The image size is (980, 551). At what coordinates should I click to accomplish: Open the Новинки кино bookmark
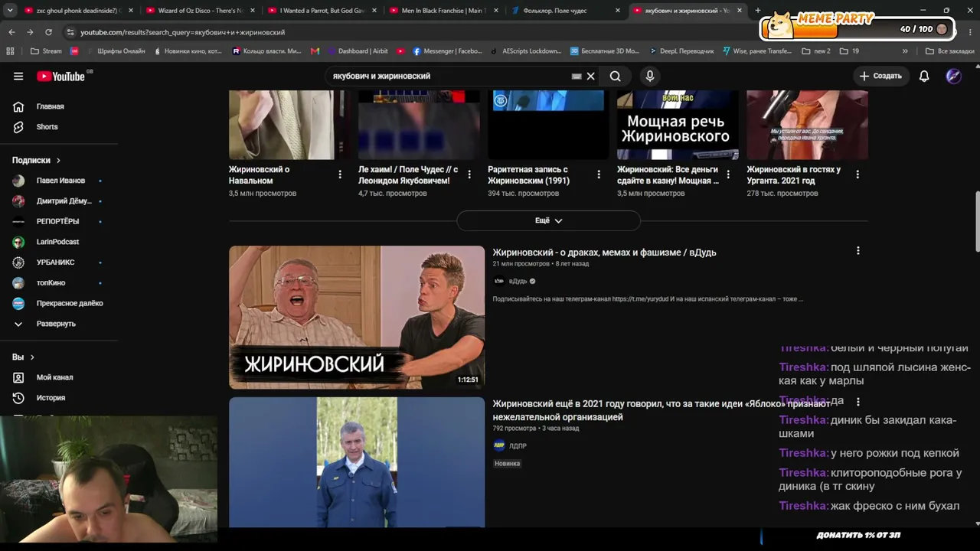coord(188,51)
